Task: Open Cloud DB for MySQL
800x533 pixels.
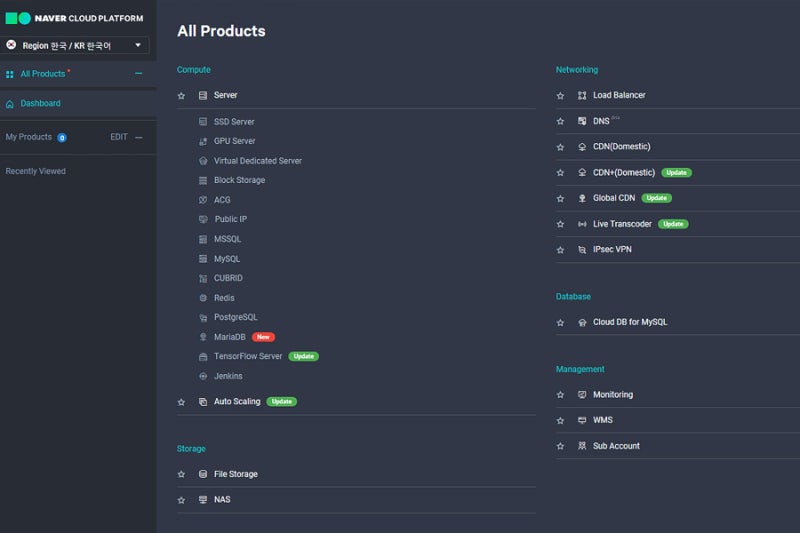Action: 630,322
